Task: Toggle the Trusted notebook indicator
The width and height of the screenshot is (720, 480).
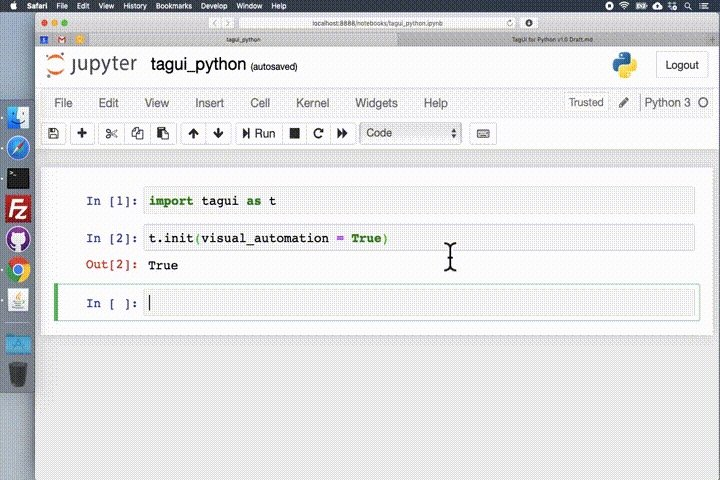Action: click(x=586, y=102)
